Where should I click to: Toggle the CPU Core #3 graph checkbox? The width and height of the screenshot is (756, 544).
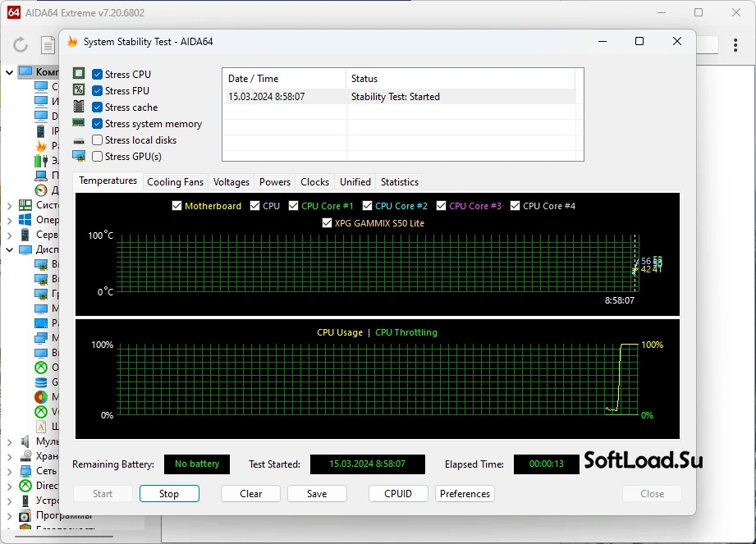[x=441, y=206]
